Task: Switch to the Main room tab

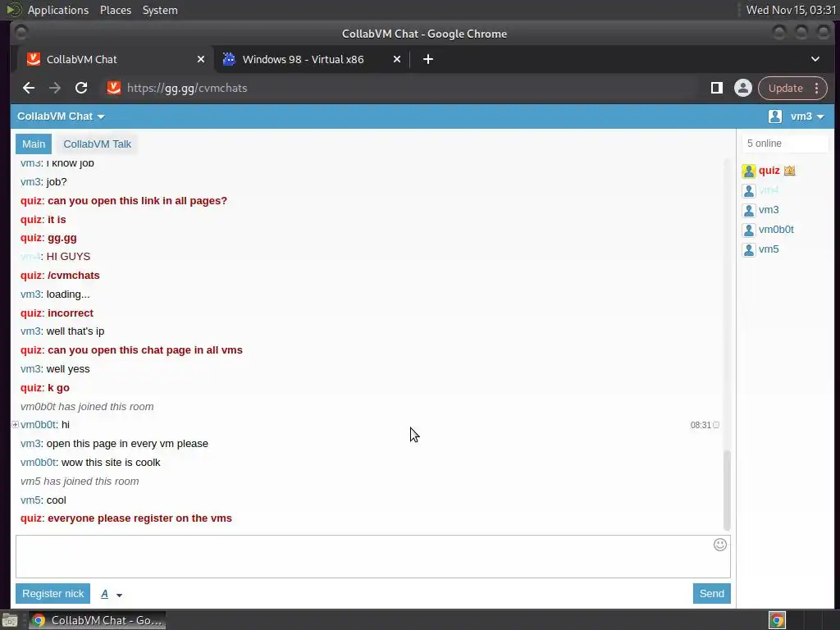Action: coord(33,144)
